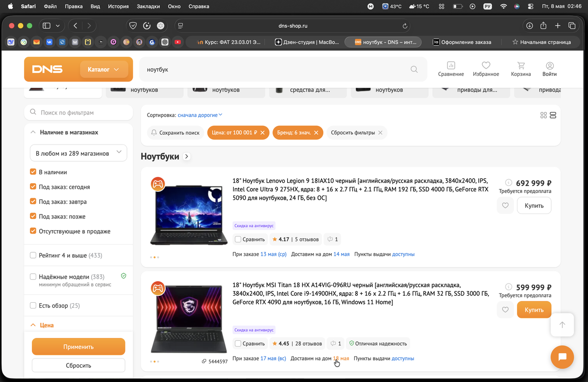Uncheck Под заказ: завтра checkbox
The width and height of the screenshot is (588, 382).
[x=33, y=201]
